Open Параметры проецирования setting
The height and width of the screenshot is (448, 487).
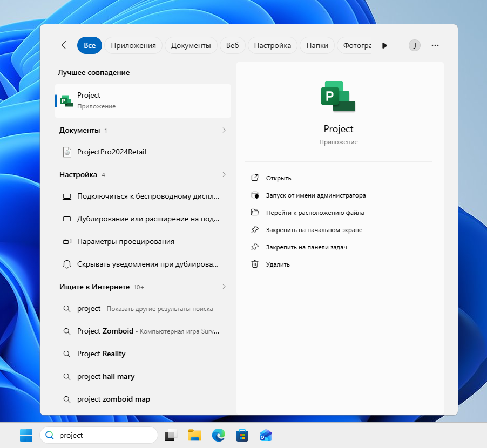tap(143, 241)
